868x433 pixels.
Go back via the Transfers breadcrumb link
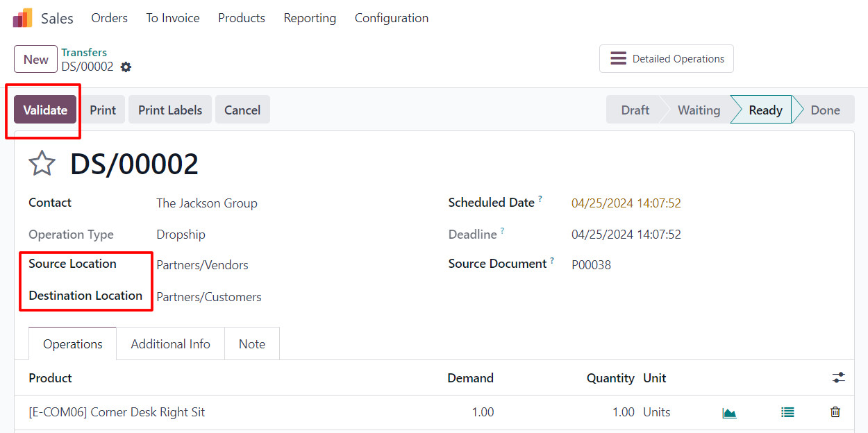click(84, 53)
